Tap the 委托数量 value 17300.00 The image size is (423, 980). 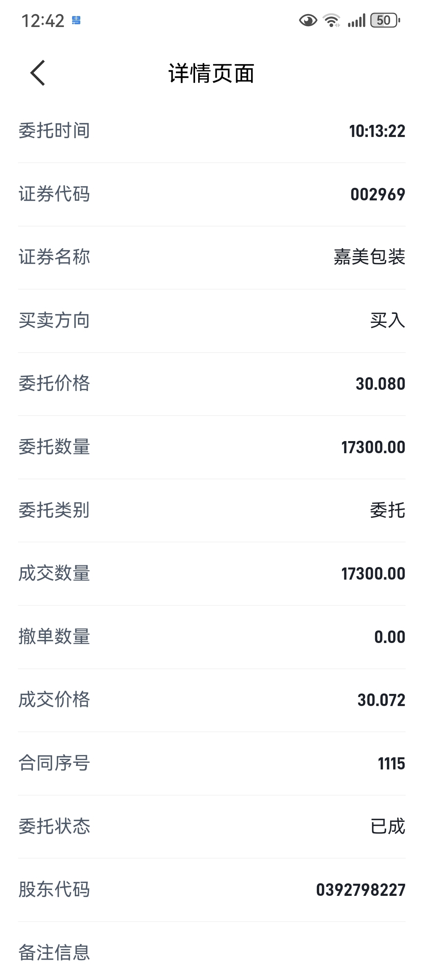373,447
